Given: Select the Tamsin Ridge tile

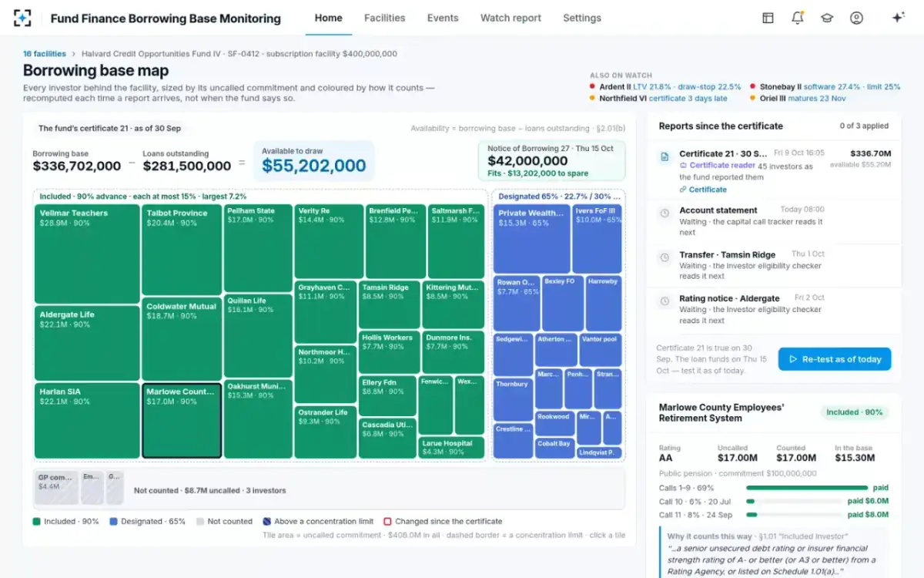Looking at the screenshot, I should (x=390, y=304).
